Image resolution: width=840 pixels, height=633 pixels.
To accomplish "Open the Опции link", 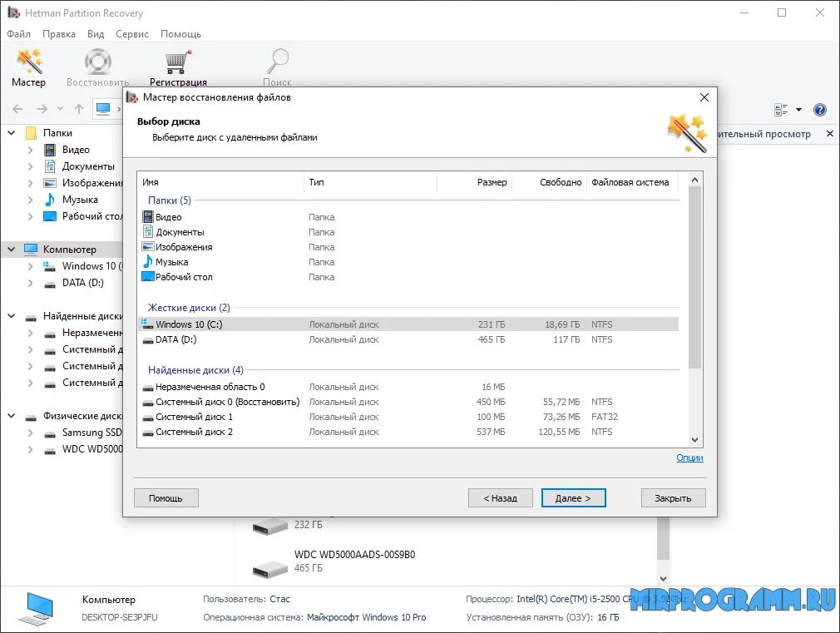I will 689,457.
